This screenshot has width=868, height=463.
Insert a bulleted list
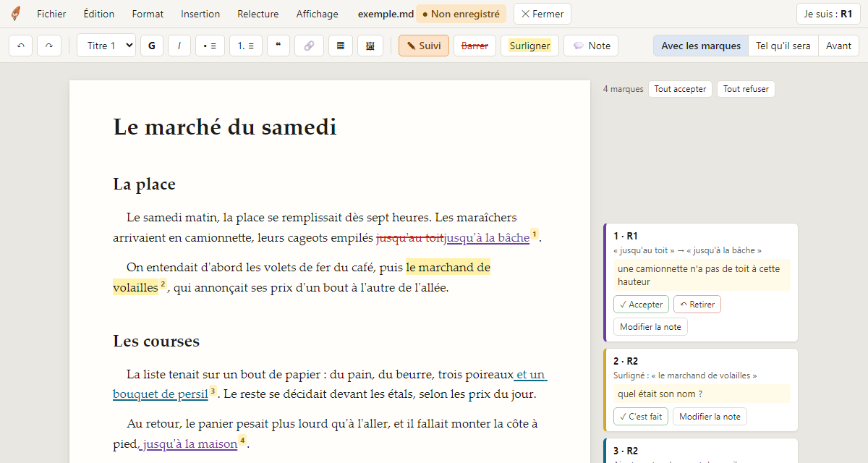point(210,46)
